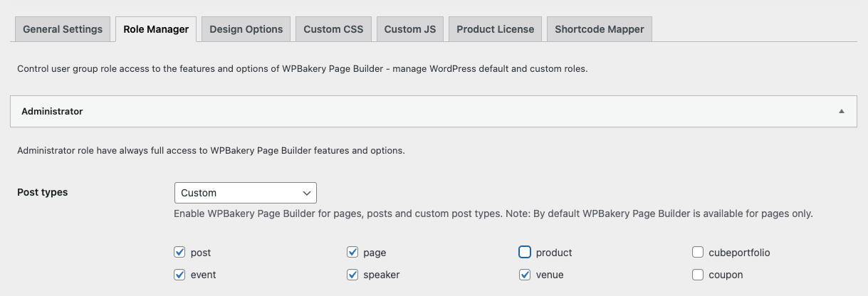Viewport: 868px width, 296px height.
Task: Tick the coupon post type checkbox
Action: pyautogui.click(x=698, y=275)
